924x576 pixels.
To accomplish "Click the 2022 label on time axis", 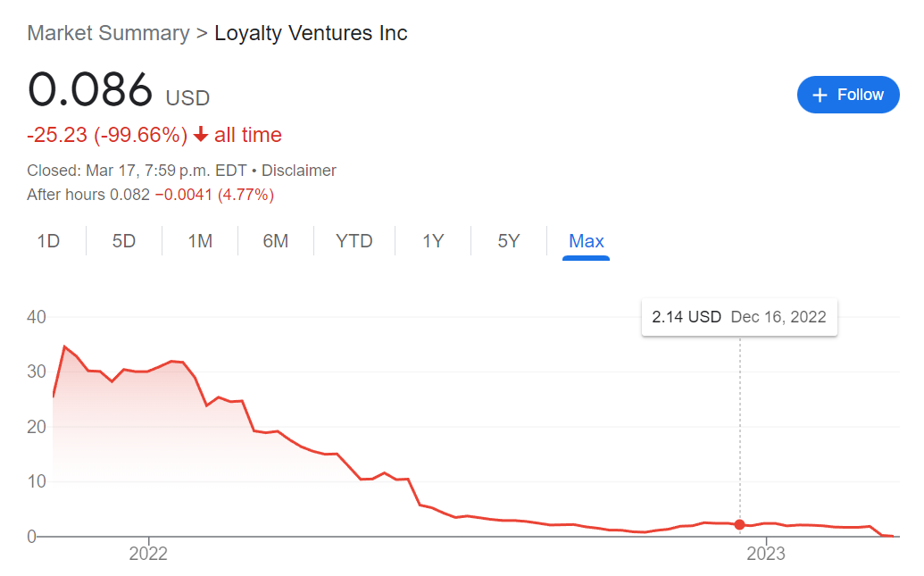I will pyautogui.click(x=148, y=554).
